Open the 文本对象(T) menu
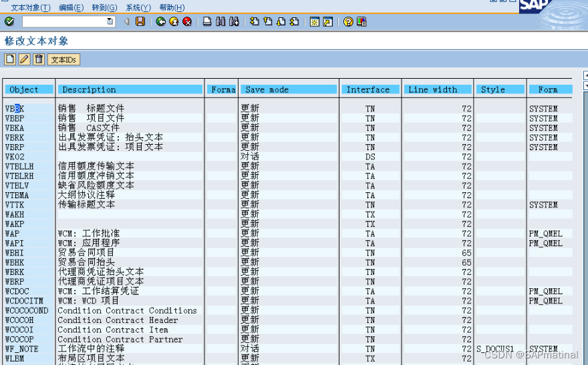 30,7
